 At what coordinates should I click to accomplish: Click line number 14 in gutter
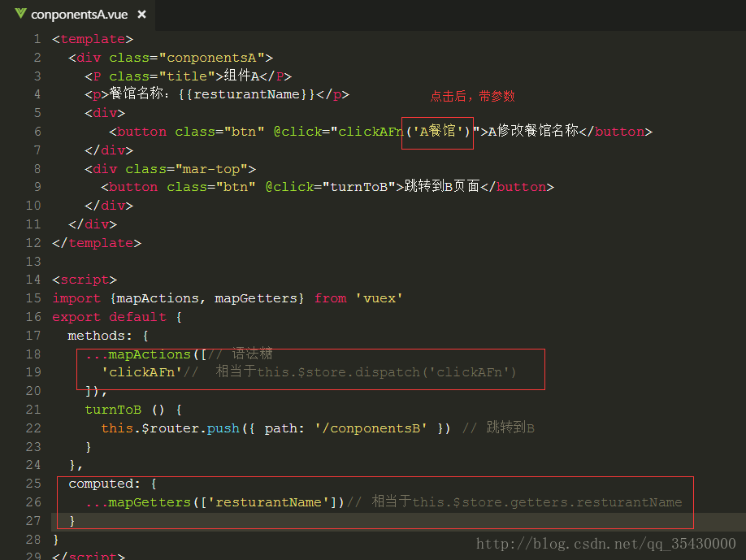click(x=33, y=280)
